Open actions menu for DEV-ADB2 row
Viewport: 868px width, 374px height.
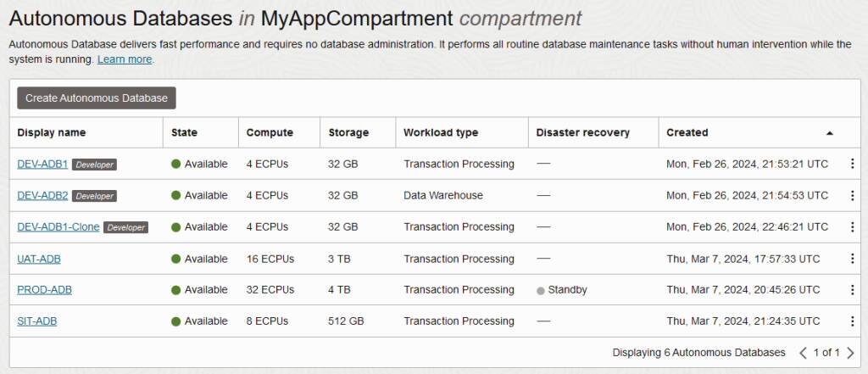click(x=852, y=196)
